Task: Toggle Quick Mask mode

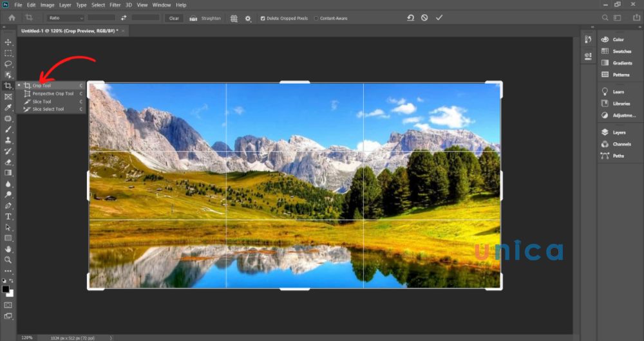Action: 8,305
